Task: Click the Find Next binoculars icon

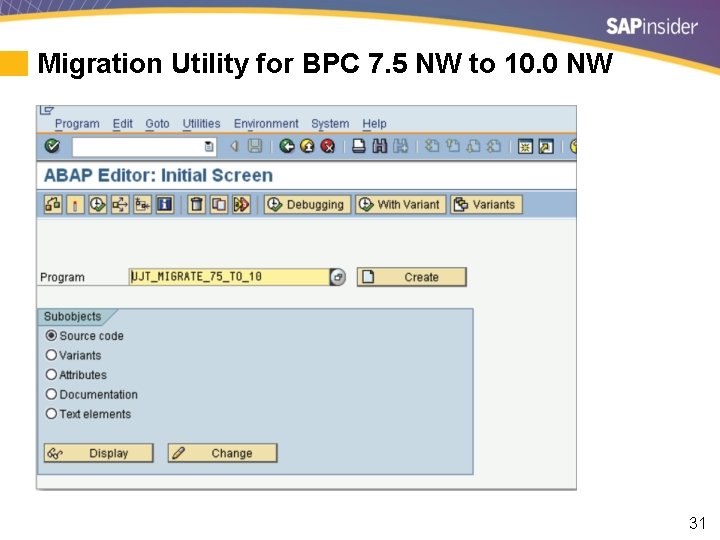Action: point(400,146)
